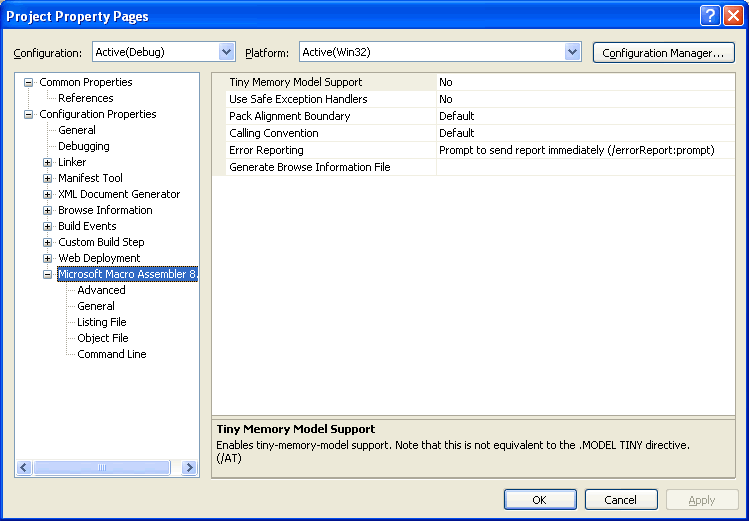
Task: Expand the Linker node
Action: [x=47, y=162]
